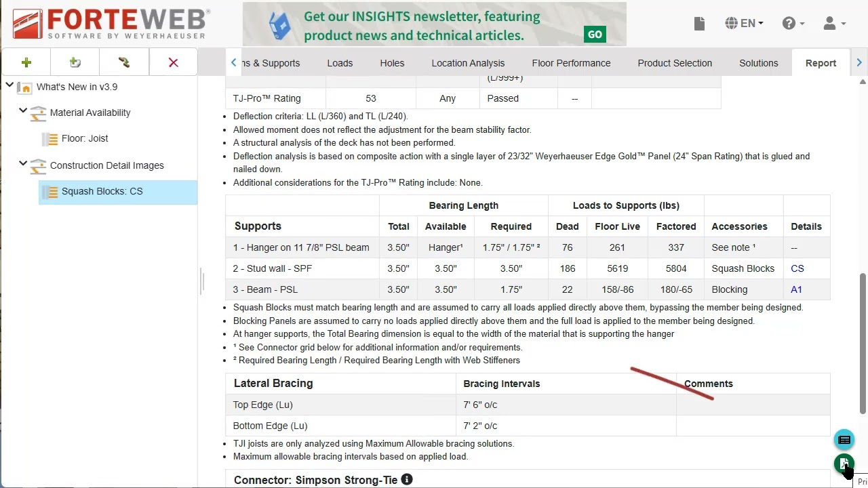The height and width of the screenshot is (488, 868).
Task: Open the CS detail link
Action: [x=797, y=268]
